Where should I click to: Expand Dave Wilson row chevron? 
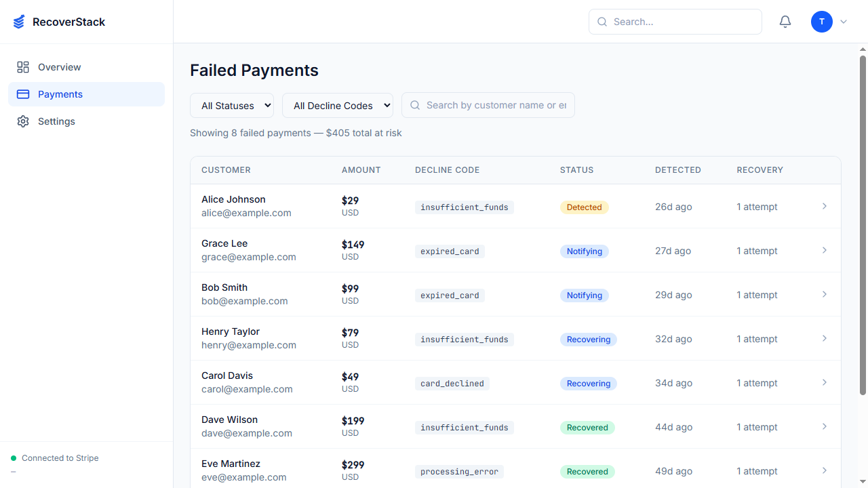point(825,426)
